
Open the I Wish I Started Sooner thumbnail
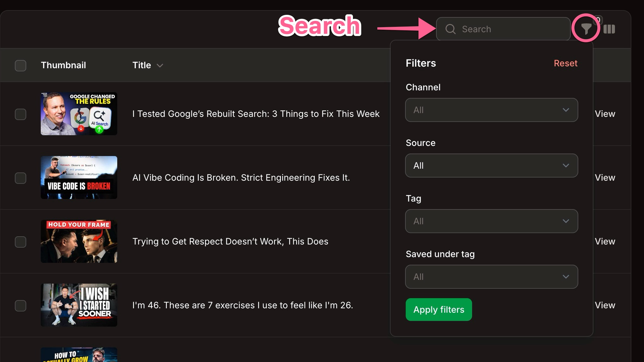click(79, 305)
